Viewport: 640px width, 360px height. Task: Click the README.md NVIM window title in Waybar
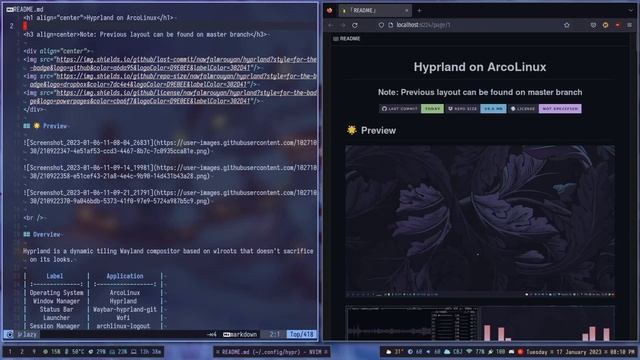click(x=271, y=352)
